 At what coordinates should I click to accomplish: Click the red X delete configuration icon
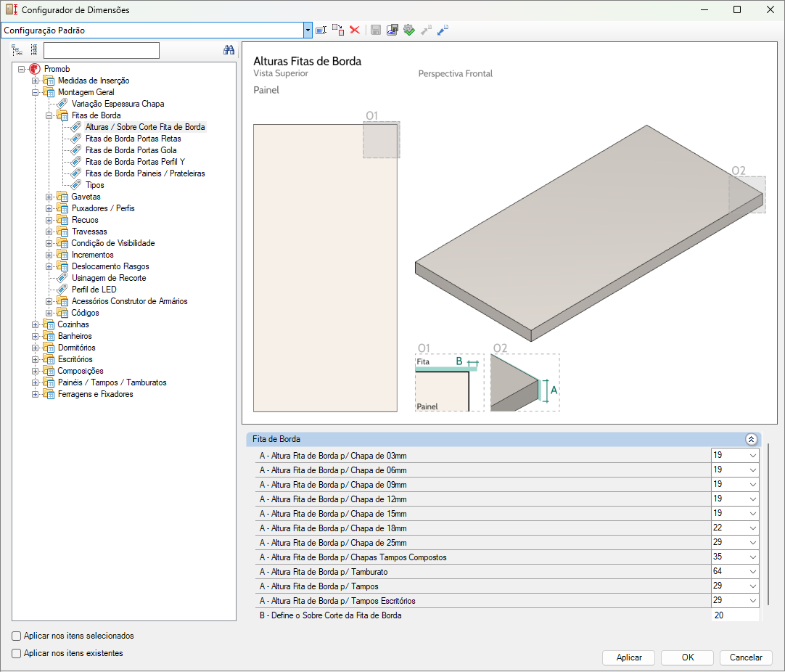coord(355,30)
